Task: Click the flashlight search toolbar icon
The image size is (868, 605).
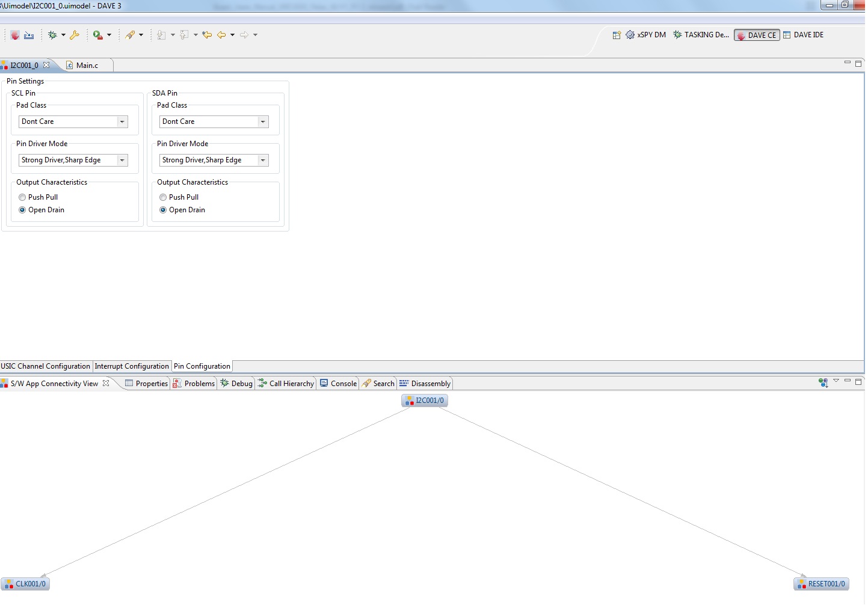Action: click(130, 35)
